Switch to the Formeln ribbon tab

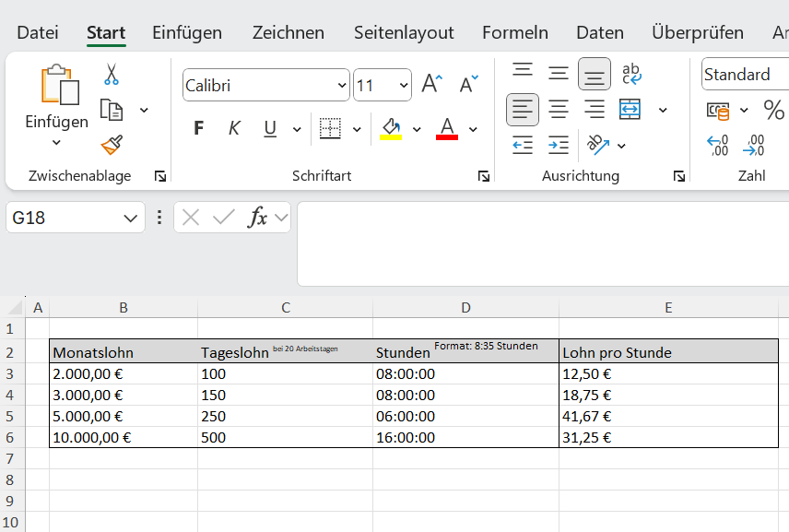pos(514,32)
